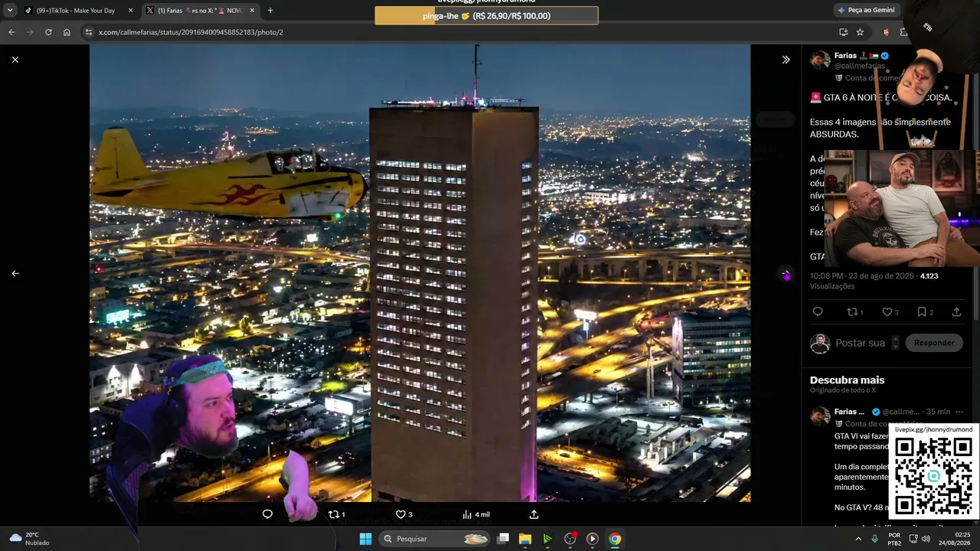The height and width of the screenshot is (551, 980).
Task: Click the 'Peça ao Gemini' button
Action: click(866, 11)
